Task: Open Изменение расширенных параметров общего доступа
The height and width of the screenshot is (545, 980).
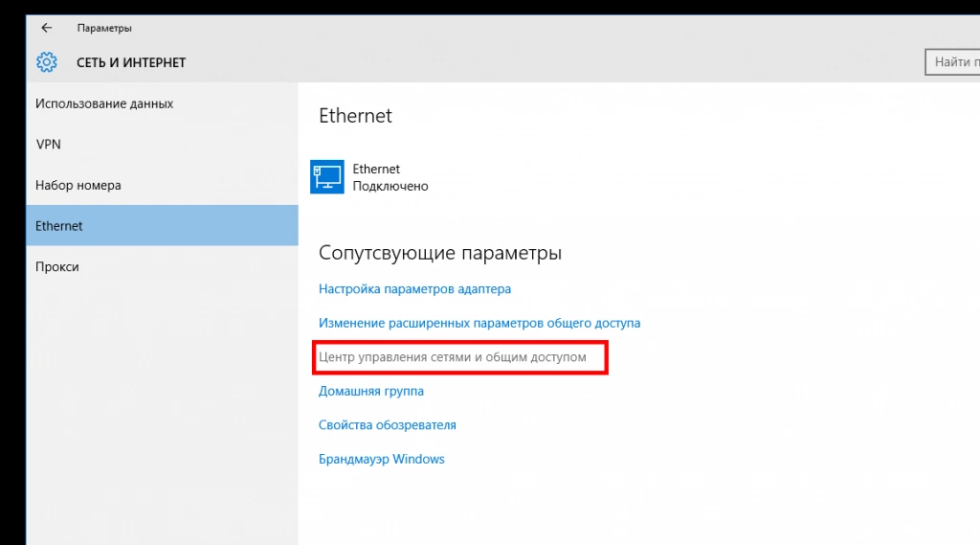Action: pyautogui.click(x=479, y=323)
